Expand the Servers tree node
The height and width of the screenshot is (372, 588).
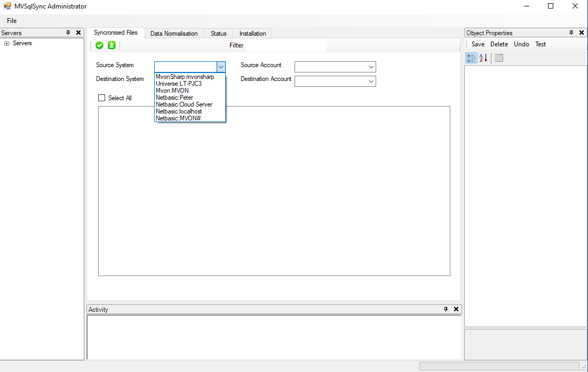point(6,44)
